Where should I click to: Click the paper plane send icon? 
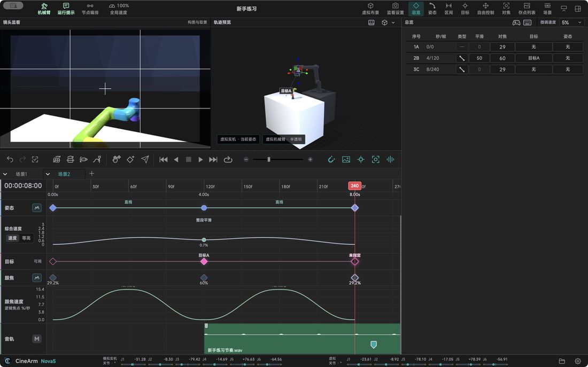click(145, 159)
